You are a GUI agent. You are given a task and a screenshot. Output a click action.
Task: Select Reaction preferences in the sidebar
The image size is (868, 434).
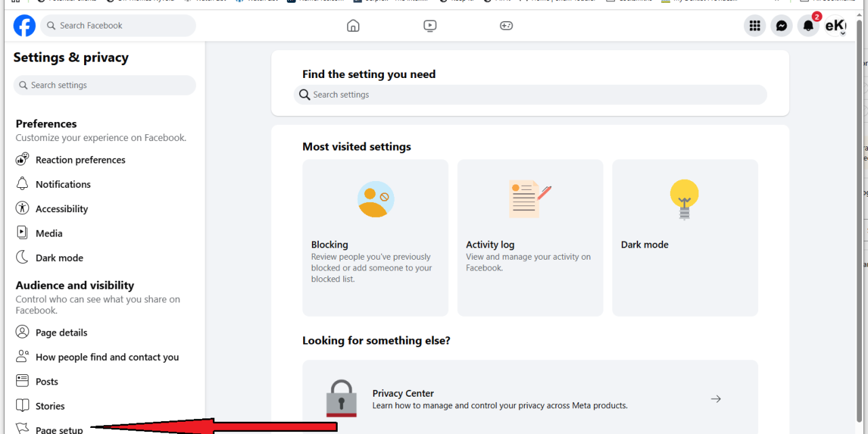[x=79, y=159]
